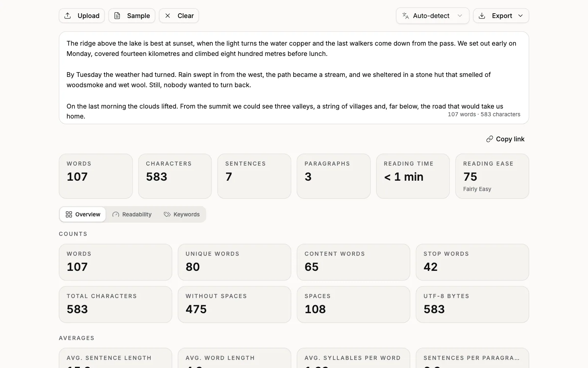This screenshot has width=588, height=368.
Task: Click the Readability gauge icon
Action: click(116, 215)
